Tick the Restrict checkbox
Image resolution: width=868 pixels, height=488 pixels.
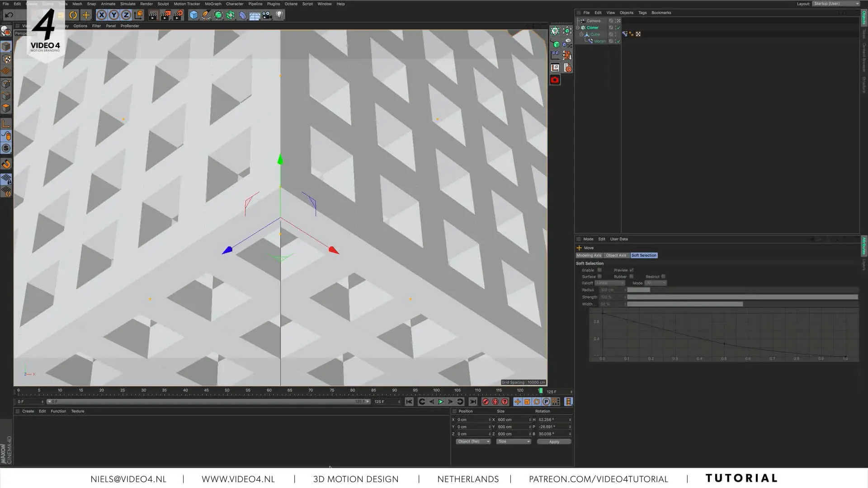point(663,277)
